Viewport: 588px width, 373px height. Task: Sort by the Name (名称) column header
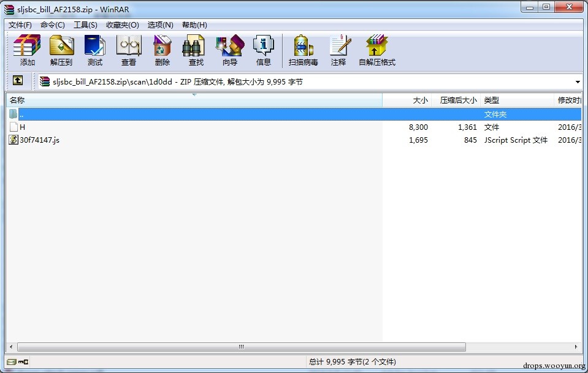194,100
